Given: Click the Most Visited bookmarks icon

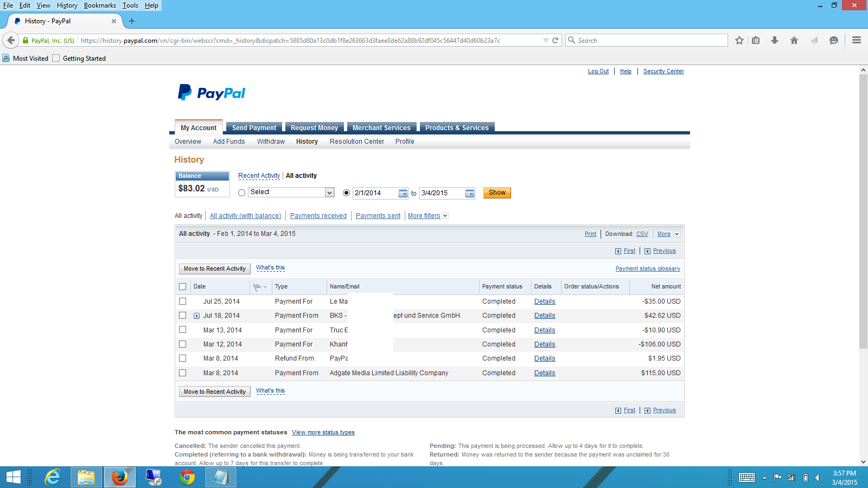Looking at the screenshot, I should click(6, 58).
